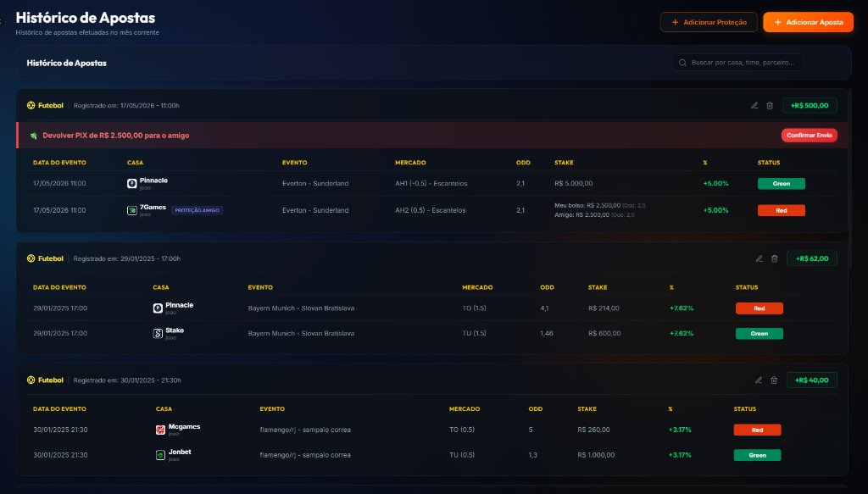Click Red status of 7Games row
The width and height of the screenshot is (868, 494).
pyautogui.click(x=781, y=210)
